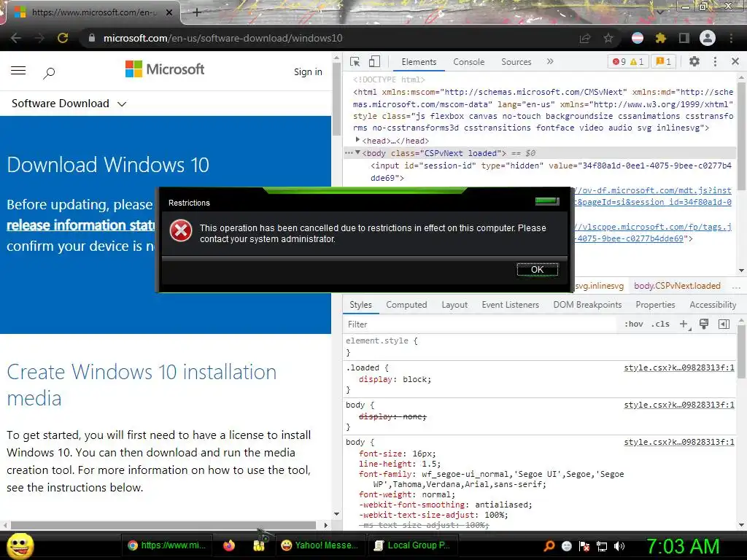Switch to the Sources tab
This screenshot has height=560, width=747.
(516, 62)
